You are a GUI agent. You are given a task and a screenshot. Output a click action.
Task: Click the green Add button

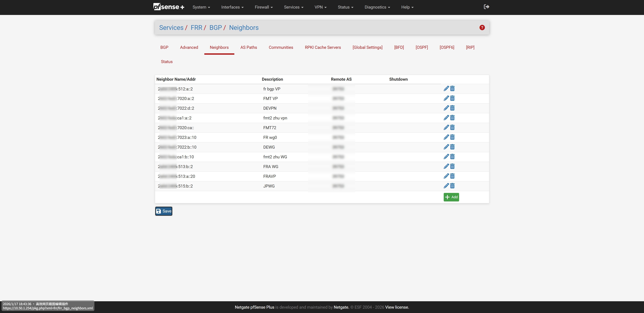coord(451,197)
